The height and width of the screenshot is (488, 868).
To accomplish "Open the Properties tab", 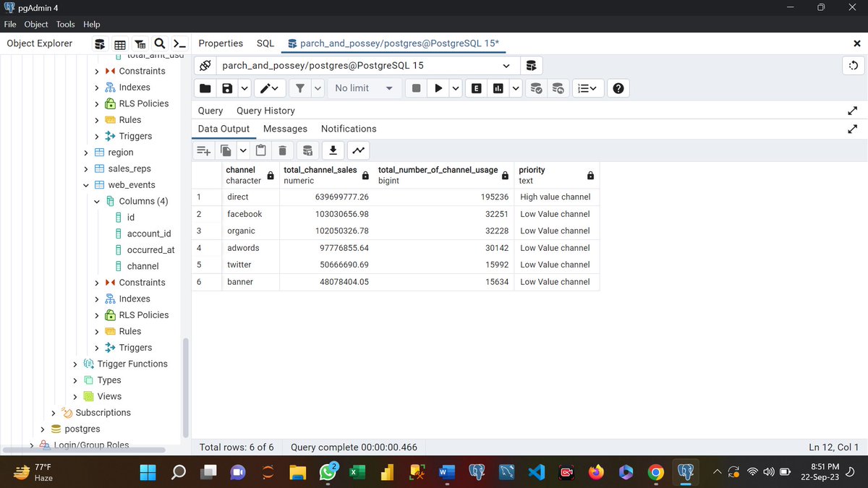I will (x=221, y=43).
